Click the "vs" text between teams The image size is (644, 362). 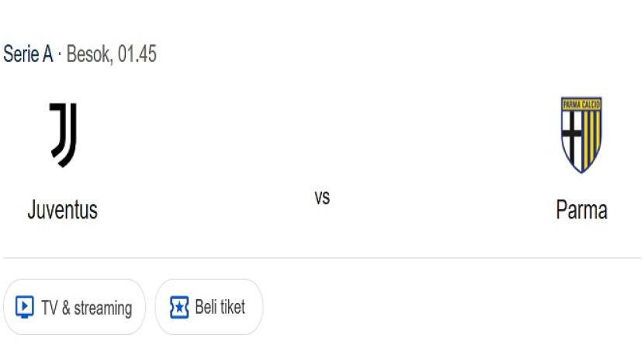coord(322,197)
